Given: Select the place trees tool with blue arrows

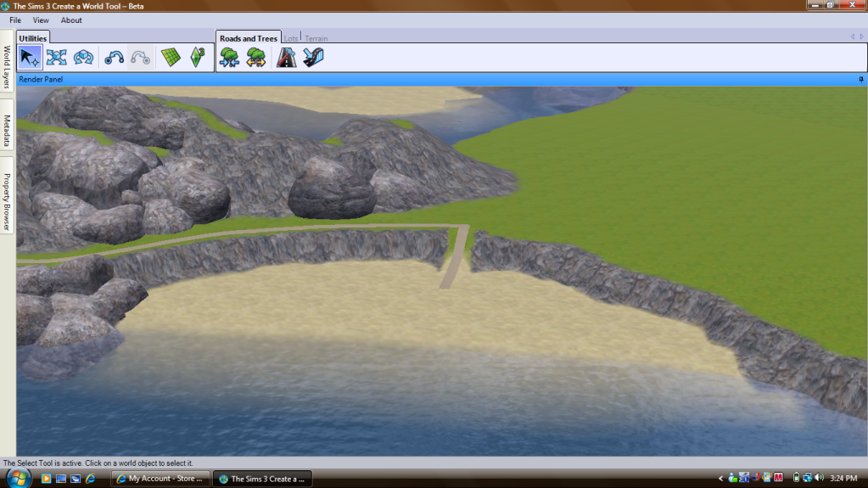Looking at the screenshot, I should 229,58.
